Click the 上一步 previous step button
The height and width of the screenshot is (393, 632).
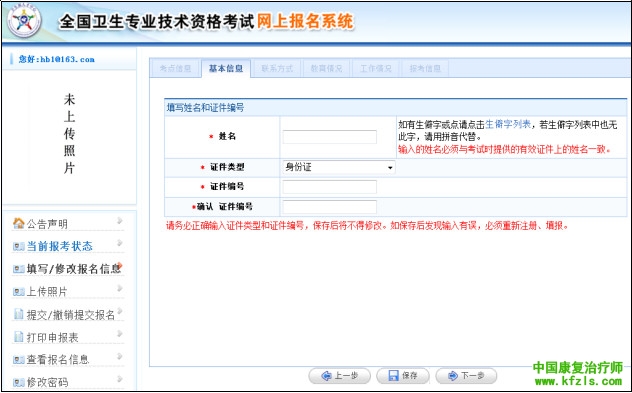tap(339, 376)
